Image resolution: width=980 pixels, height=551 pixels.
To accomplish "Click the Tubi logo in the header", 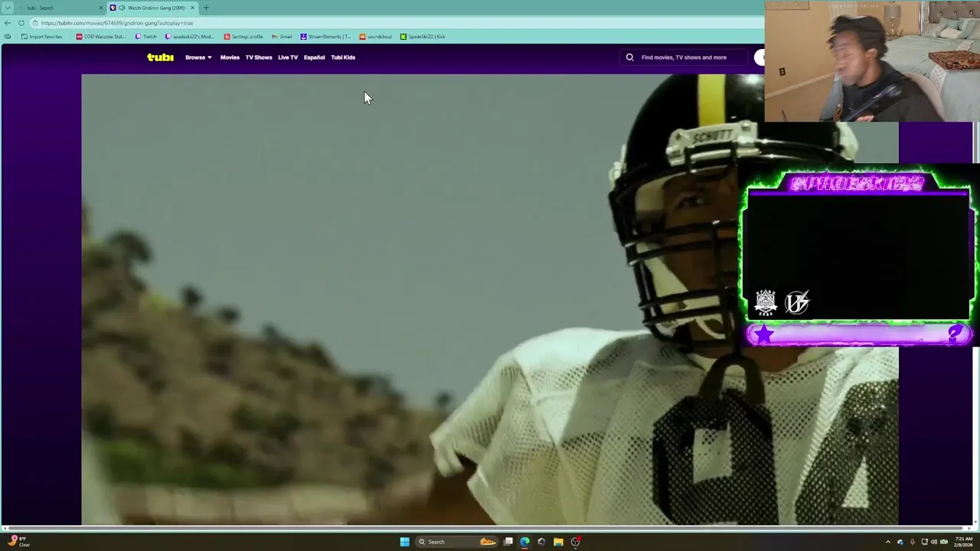I will [160, 57].
